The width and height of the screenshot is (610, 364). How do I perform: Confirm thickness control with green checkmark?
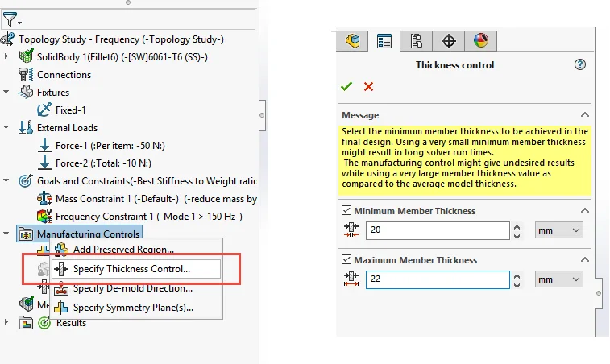[346, 86]
